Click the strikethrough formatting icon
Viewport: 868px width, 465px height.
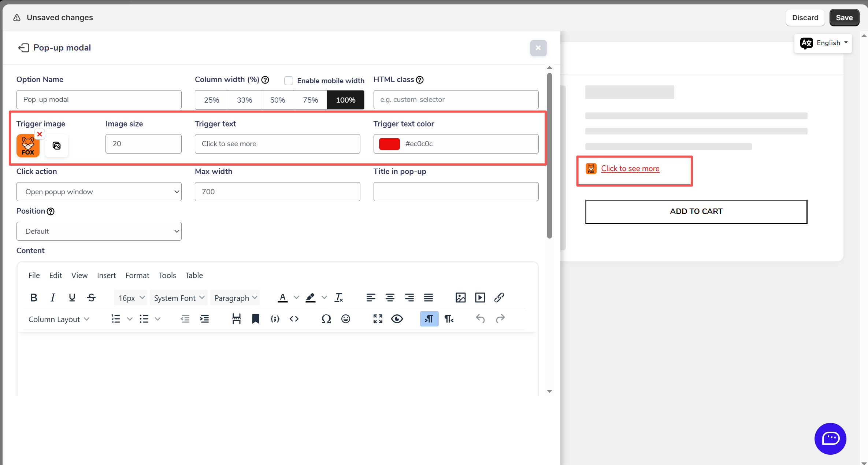coord(91,298)
